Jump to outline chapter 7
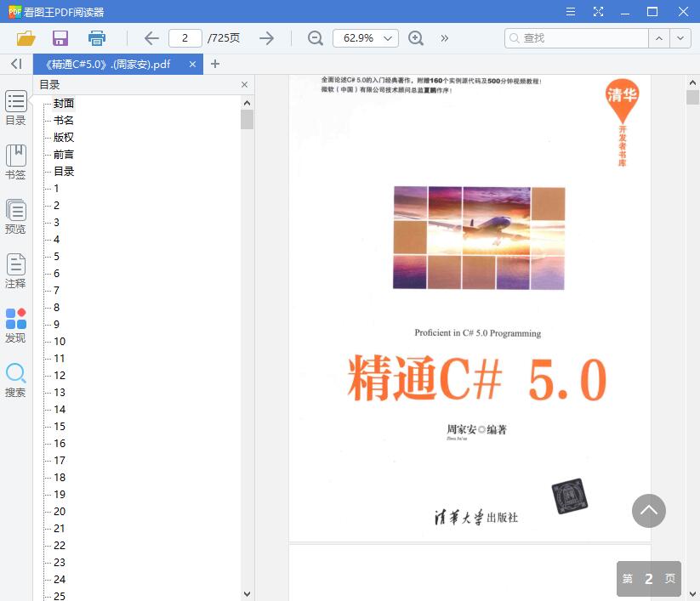This screenshot has width=700, height=601. pos(56,291)
